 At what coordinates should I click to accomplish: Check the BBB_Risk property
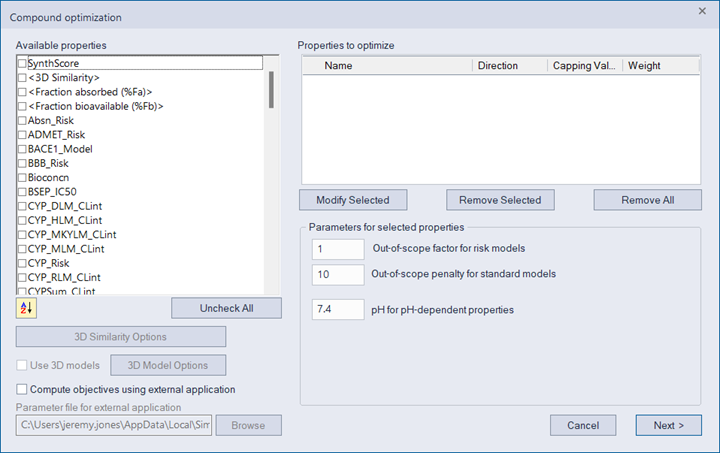coord(22,163)
